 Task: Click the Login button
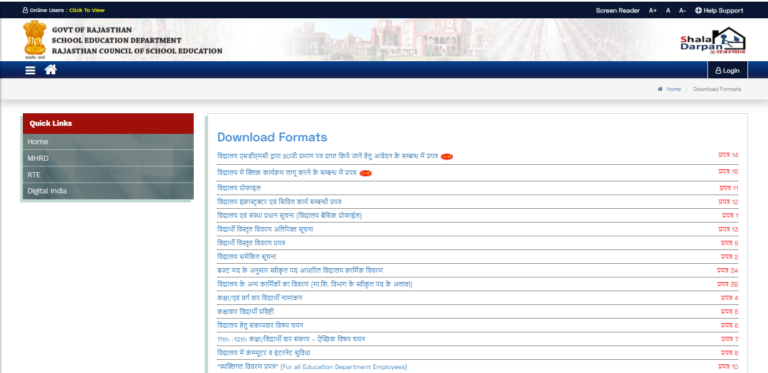click(x=727, y=70)
